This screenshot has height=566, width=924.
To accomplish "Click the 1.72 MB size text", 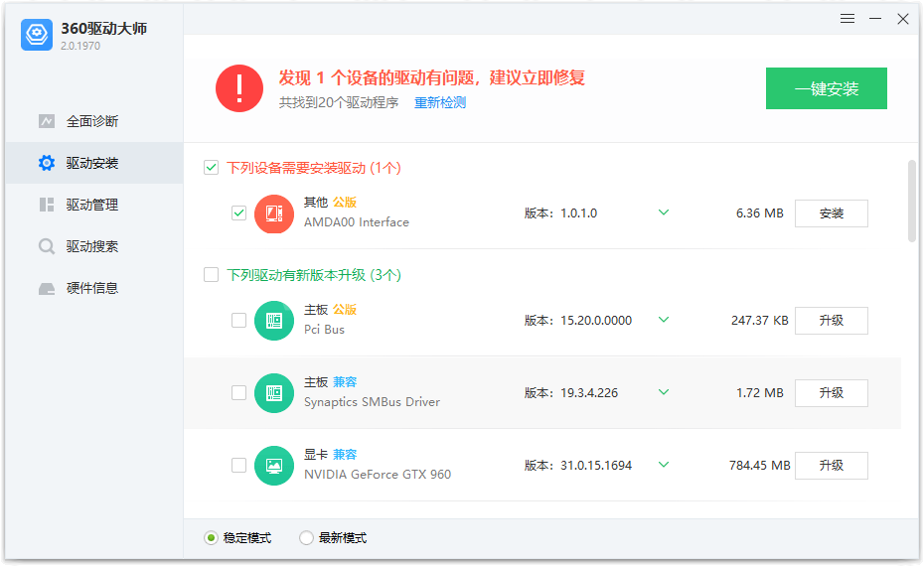I will pyautogui.click(x=760, y=393).
